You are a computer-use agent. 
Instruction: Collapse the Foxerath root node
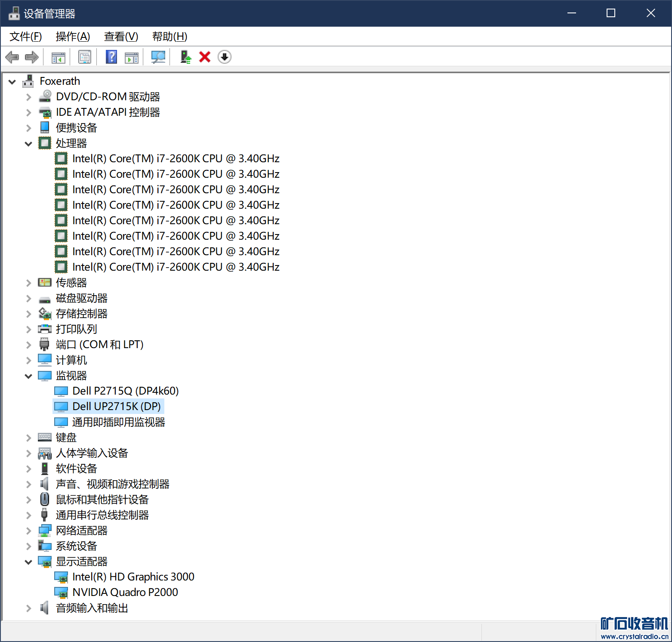12,81
